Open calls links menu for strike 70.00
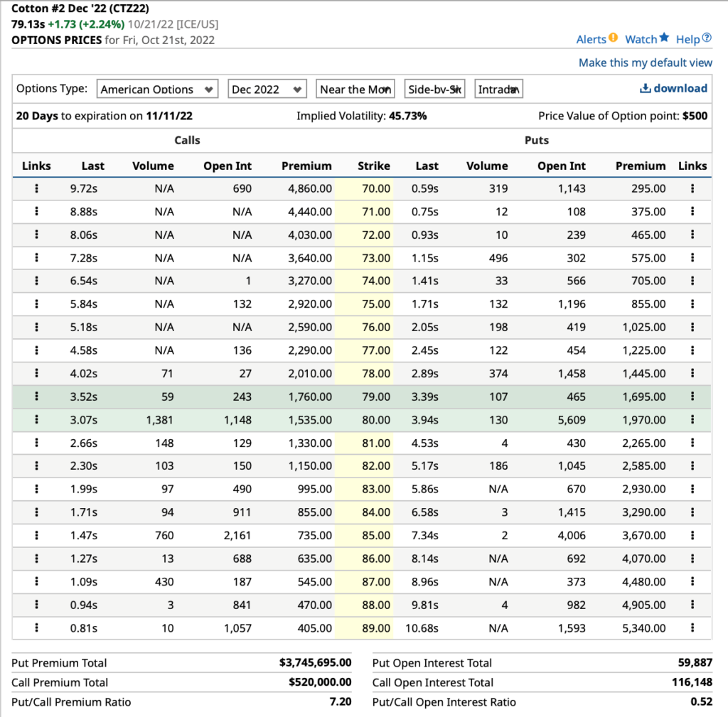The image size is (728, 717). [x=37, y=188]
